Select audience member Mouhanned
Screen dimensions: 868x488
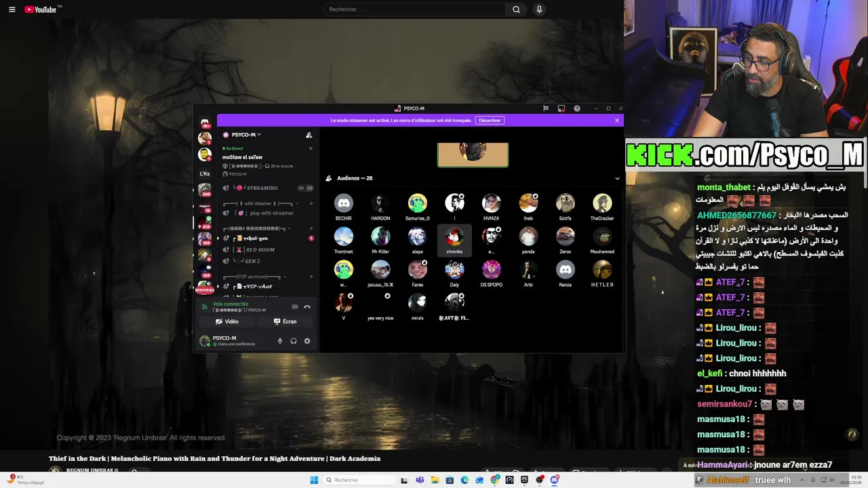[x=602, y=240]
